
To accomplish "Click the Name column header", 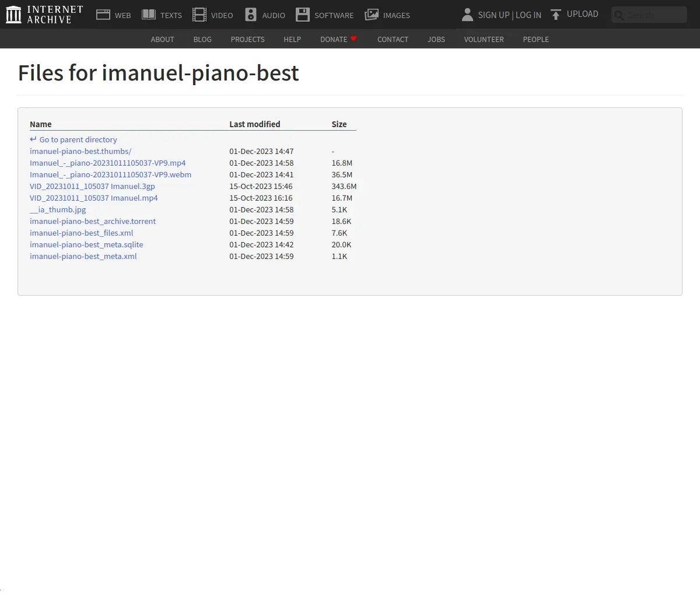I will [x=41, y=124].
